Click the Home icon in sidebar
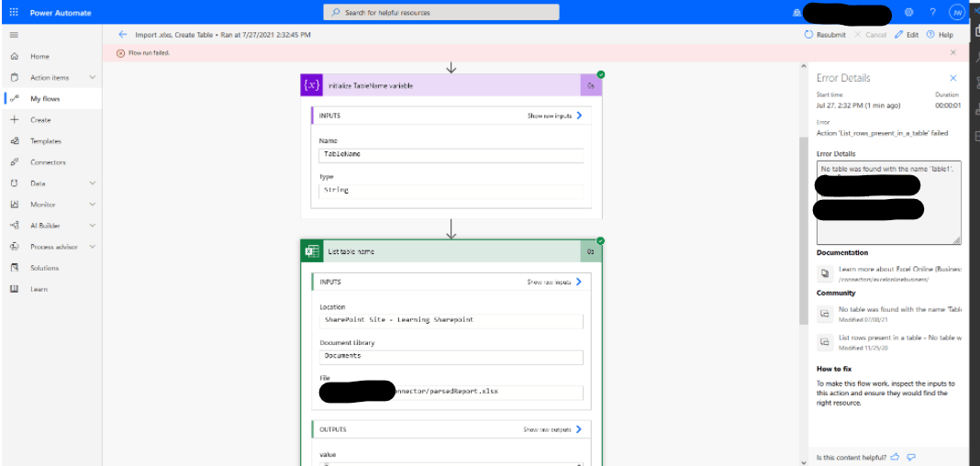 (15, 57)
